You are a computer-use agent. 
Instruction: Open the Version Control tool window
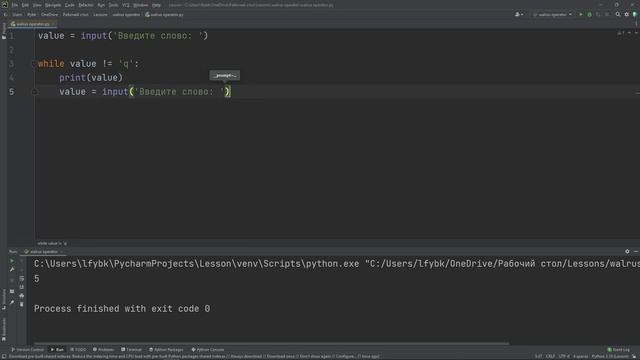[x=27, y=350]
